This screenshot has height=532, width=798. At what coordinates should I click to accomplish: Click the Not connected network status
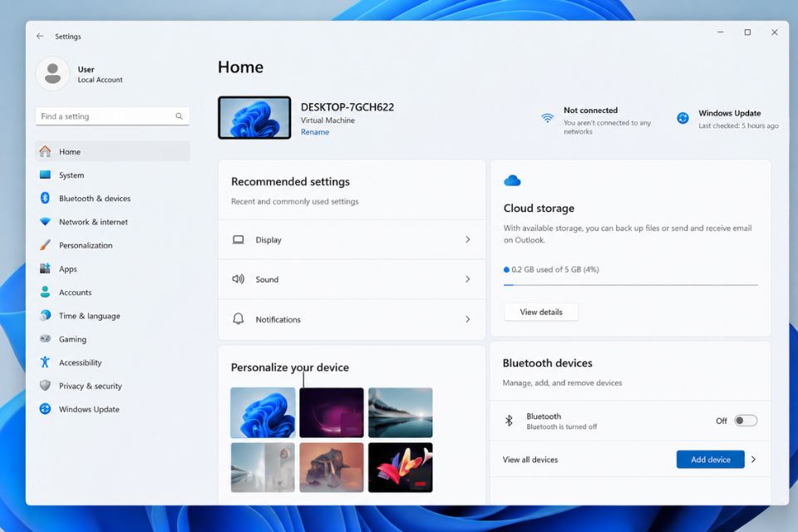point(595,120)
